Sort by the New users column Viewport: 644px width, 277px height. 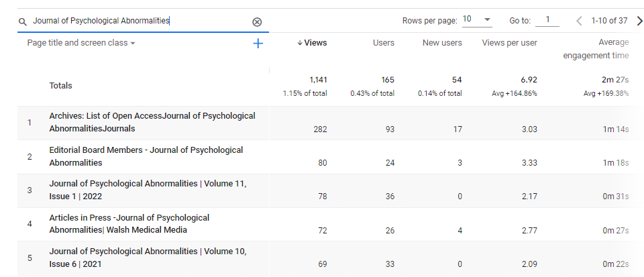coord(442,43)
